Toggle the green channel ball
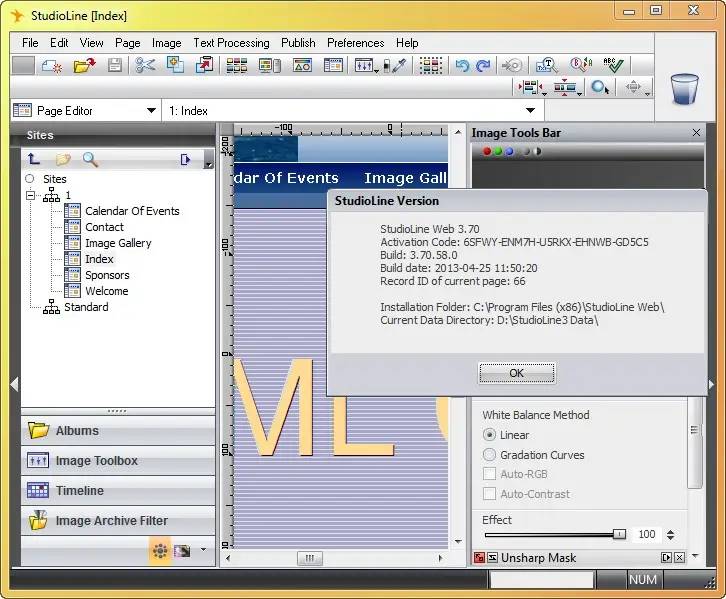 click(498, 151)
